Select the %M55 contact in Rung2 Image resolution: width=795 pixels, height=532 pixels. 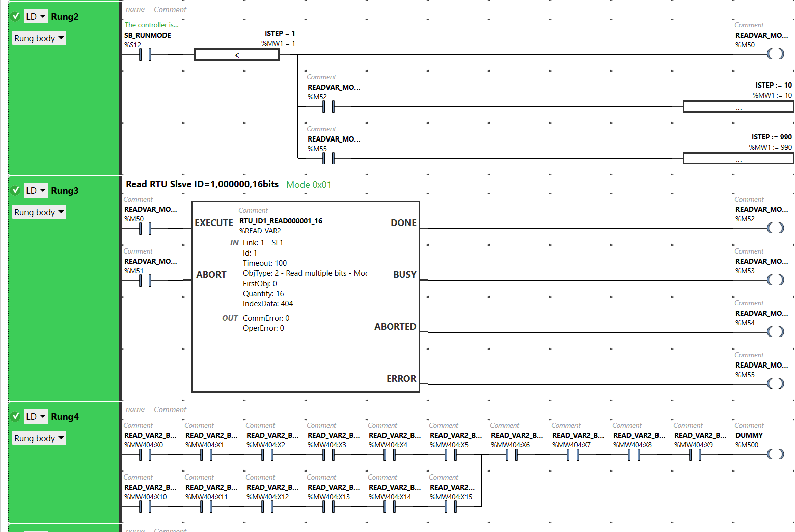328,158
